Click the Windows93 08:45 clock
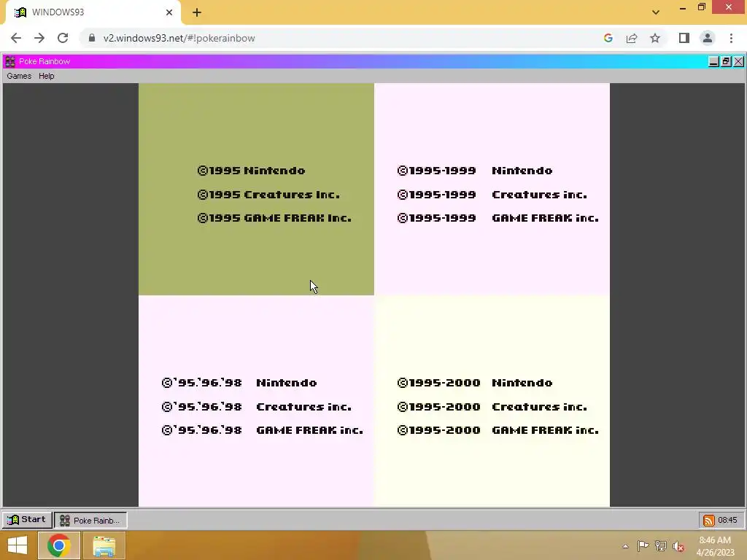Screen dimensions: 747x560 727,520
